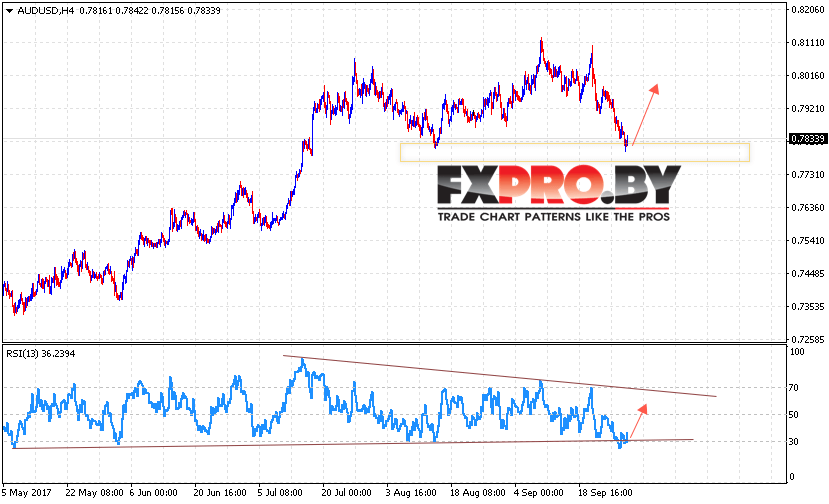
Task: Click the 0.76360 price axis label
Action: (808, 208)
